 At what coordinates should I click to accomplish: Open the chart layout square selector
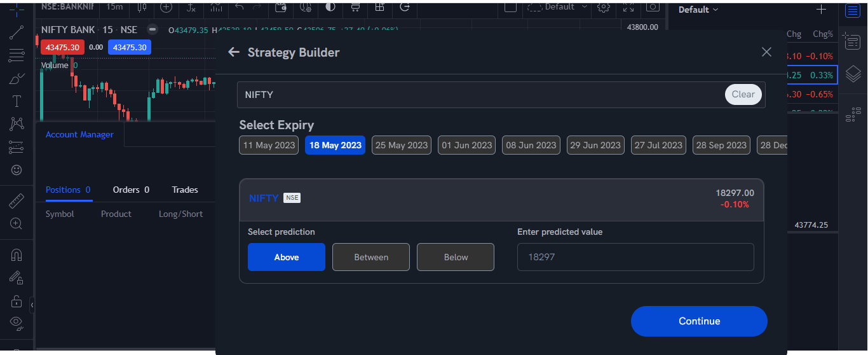click(510, 8)
